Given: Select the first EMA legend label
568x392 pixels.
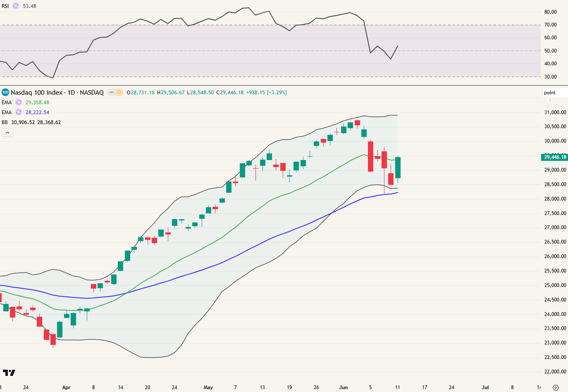Looking at the screenshot, I should [7, 102].
